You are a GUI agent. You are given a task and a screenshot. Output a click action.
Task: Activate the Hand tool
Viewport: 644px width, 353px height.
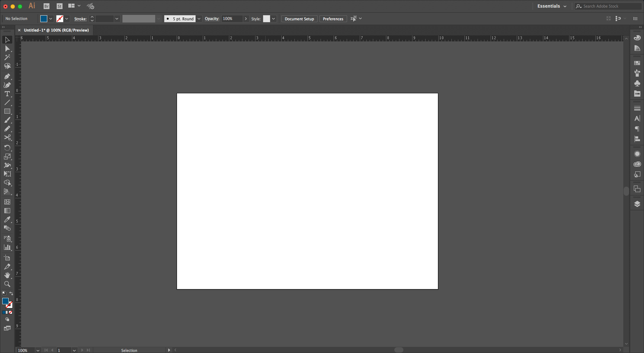pos(7,275)
